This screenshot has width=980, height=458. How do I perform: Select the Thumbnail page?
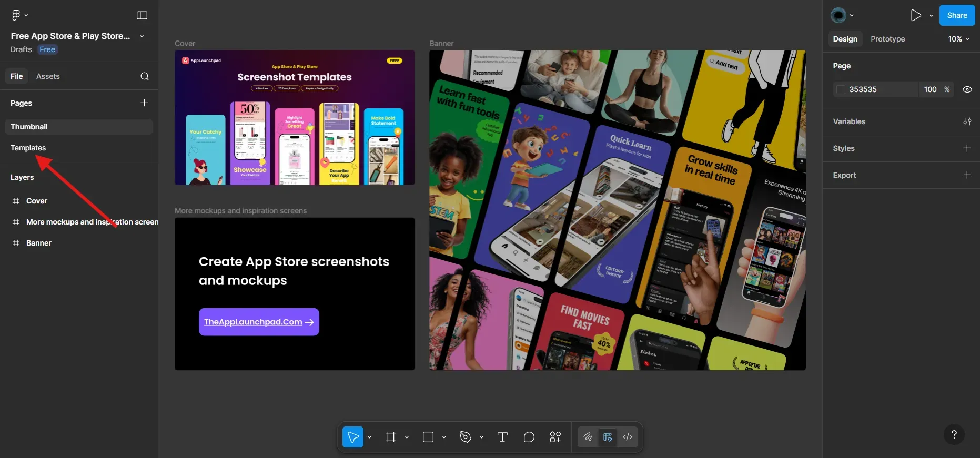click(x=79, y=127)
